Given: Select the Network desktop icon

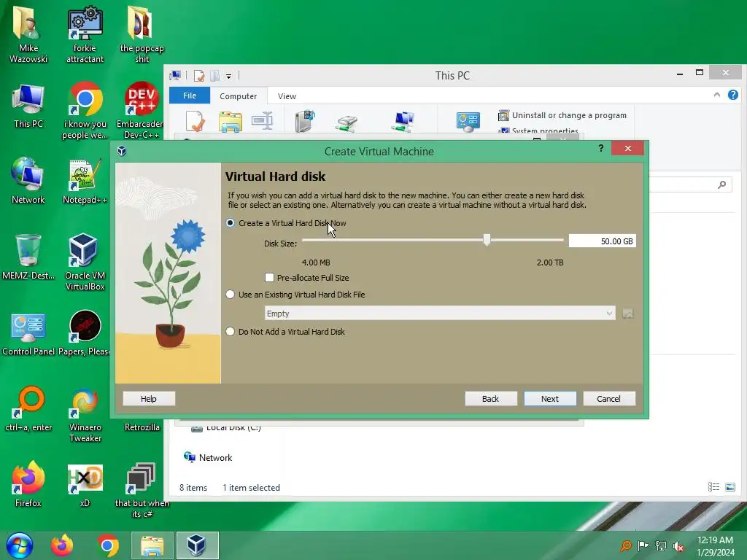Looking at the screenshot, I should coord(28,181).
